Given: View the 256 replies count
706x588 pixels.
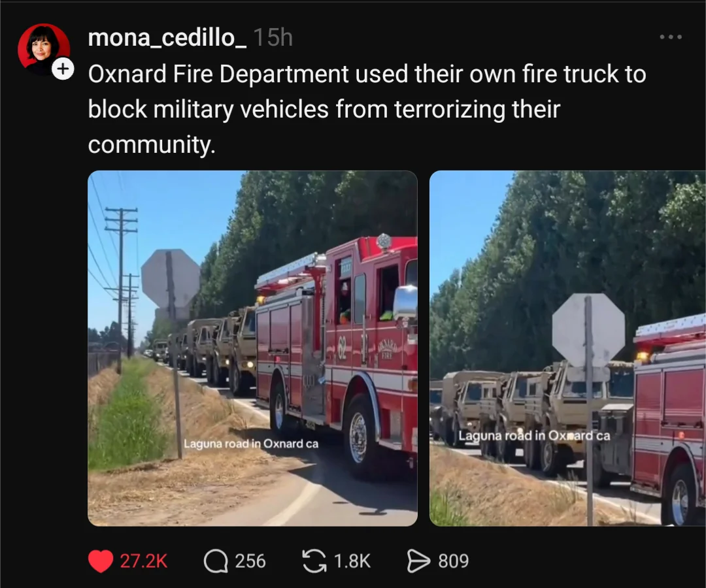Looking at the screenshot, I should (250, 561).
